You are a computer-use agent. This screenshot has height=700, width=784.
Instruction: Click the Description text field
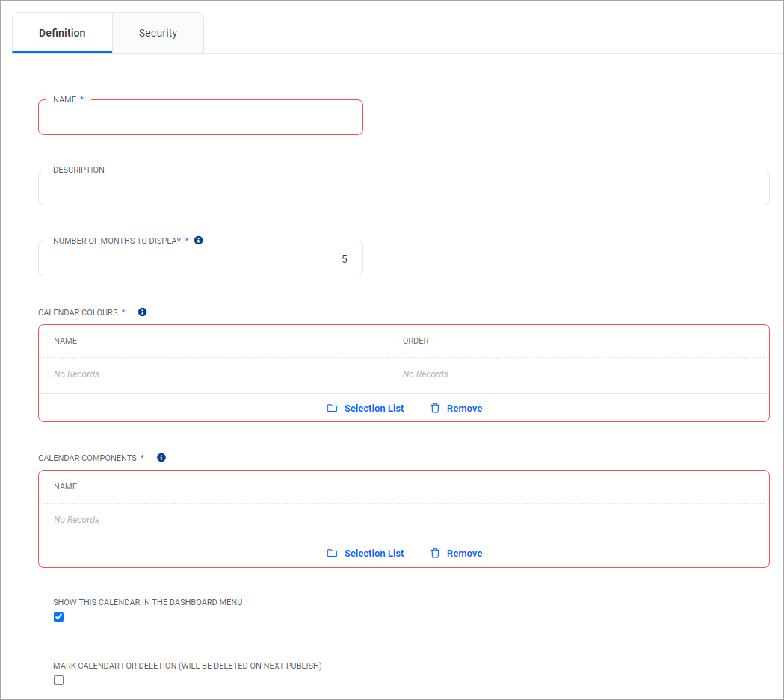point(404,188)
